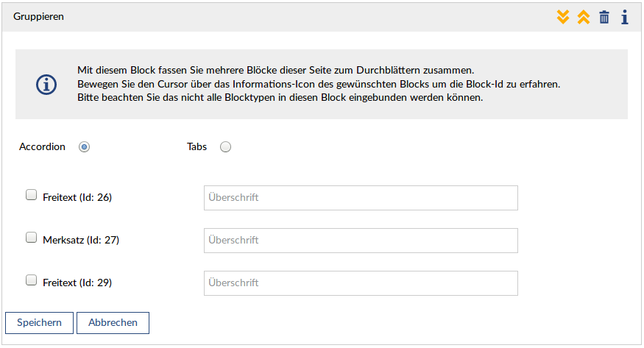Move the Gruppieren block down
This screenshot has height=348, width=644.
click(563, 17)
